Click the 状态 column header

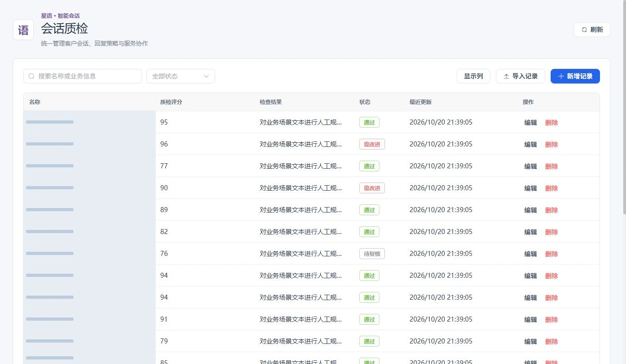365,102
